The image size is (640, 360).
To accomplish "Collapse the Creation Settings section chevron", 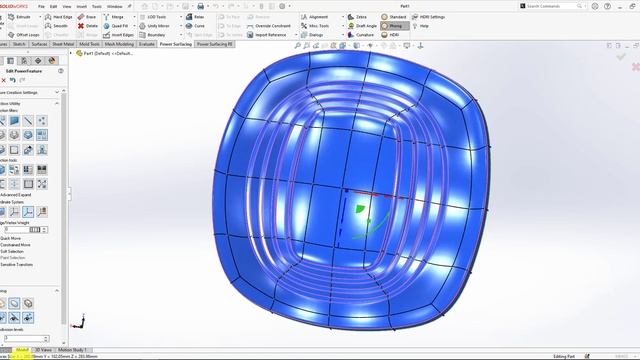I will (x=57, y=93).
